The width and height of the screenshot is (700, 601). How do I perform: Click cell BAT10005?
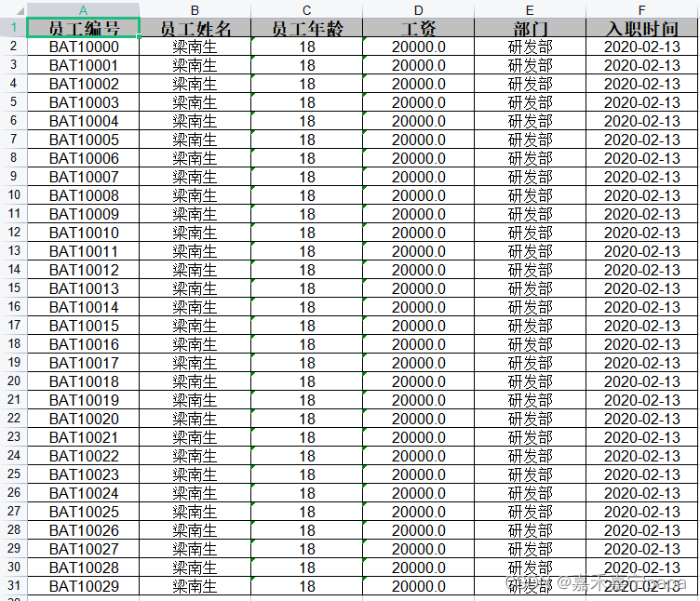[84, 140]
